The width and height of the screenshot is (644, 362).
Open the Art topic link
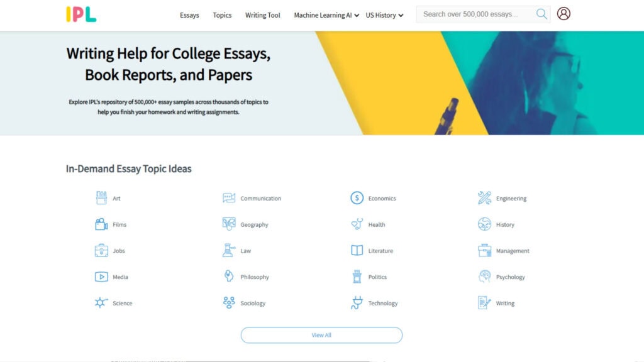tap(116, 198)
